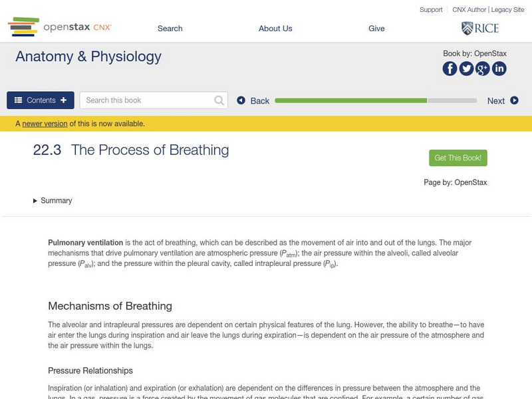The height and width of the screenshot is (399, 532).
Task: Open the Give menu item
Action: point(377,28)
